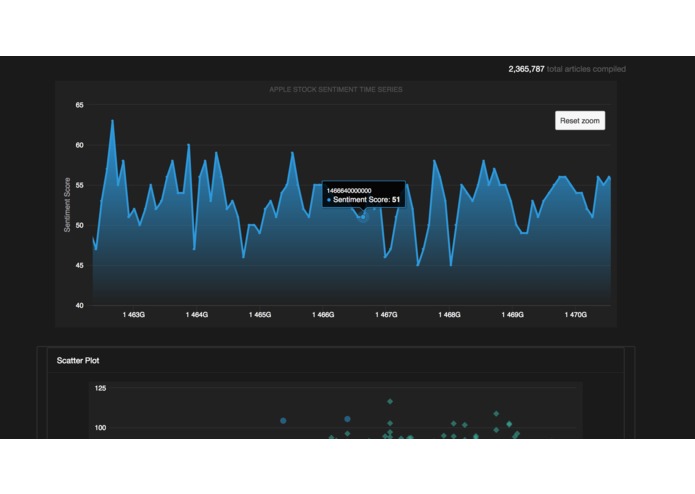
Task: Click the leftmost blue circle in the scatter plot
Action: point(283,420)
